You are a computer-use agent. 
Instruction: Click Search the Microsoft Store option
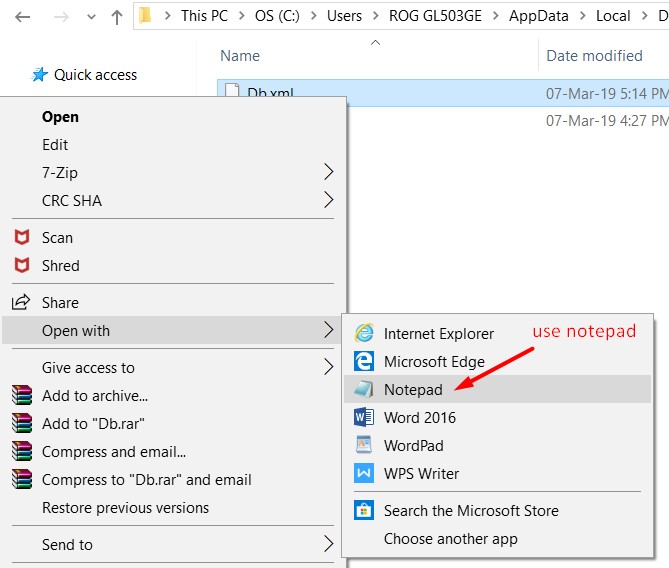tap(471, 510)
